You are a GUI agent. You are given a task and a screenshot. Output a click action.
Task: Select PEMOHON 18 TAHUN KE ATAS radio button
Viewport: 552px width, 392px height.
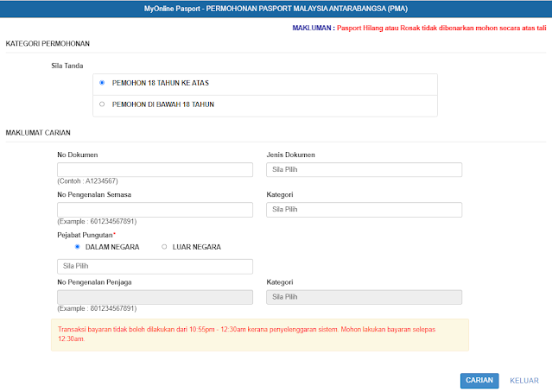click(x=102, y=83)
